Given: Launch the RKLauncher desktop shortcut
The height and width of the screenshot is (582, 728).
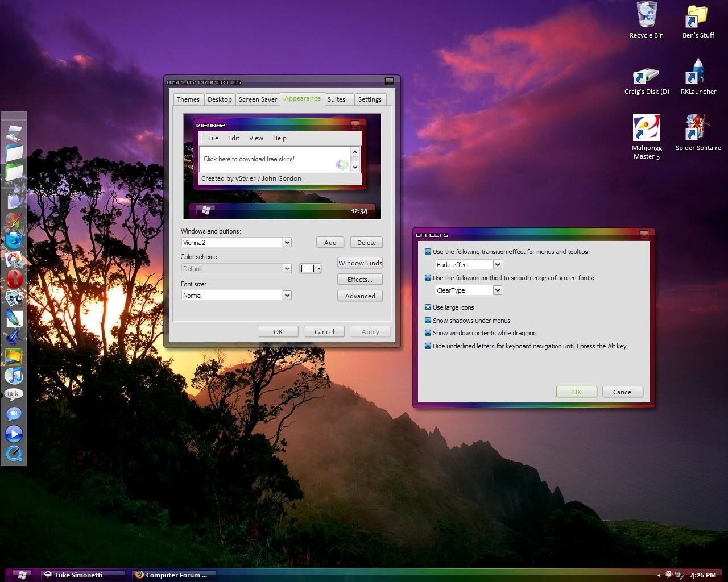Looking at the screenshot, I should click(x=698, y=77).
